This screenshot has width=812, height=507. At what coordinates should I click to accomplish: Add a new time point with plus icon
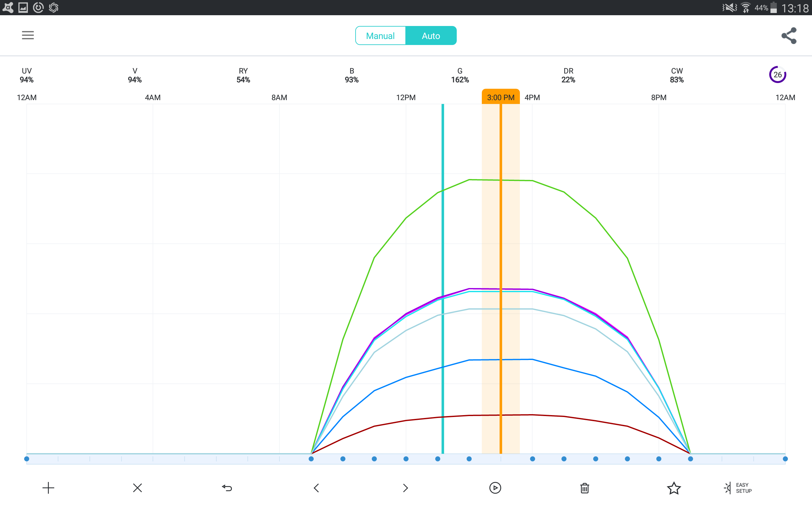[x=48, y=488]
